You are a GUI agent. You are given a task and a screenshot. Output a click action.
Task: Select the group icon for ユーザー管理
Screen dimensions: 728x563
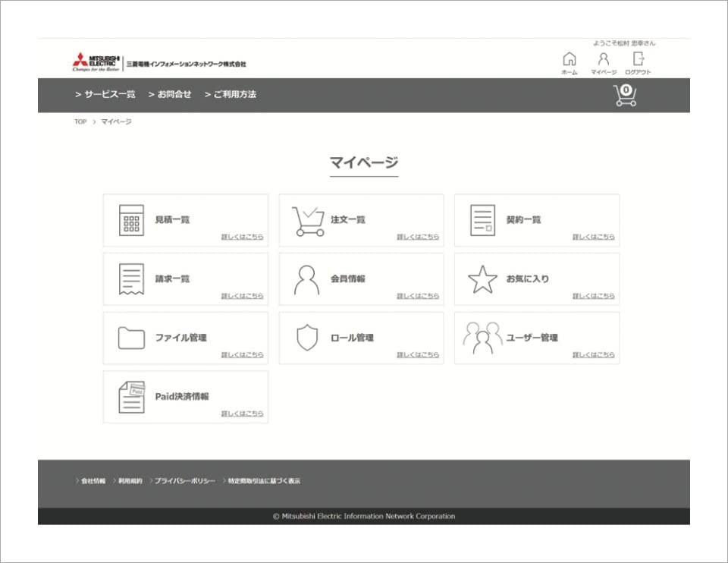click(x=482, y=338)
